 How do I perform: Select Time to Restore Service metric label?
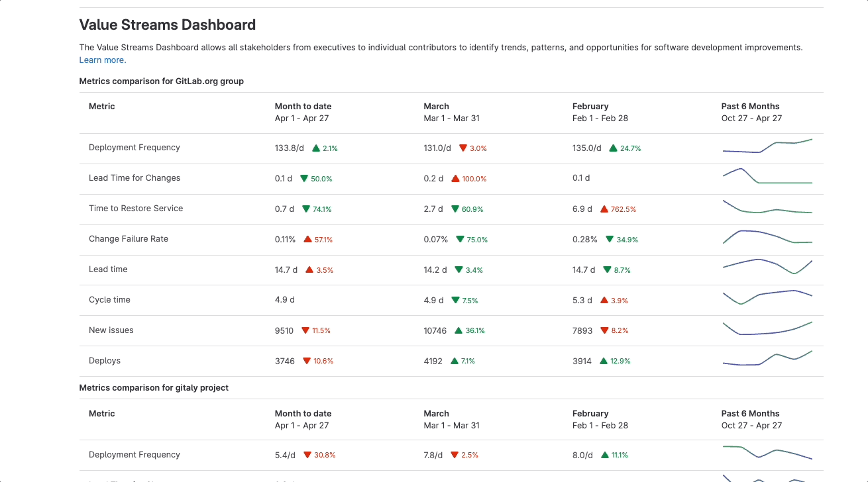point(136,209)
